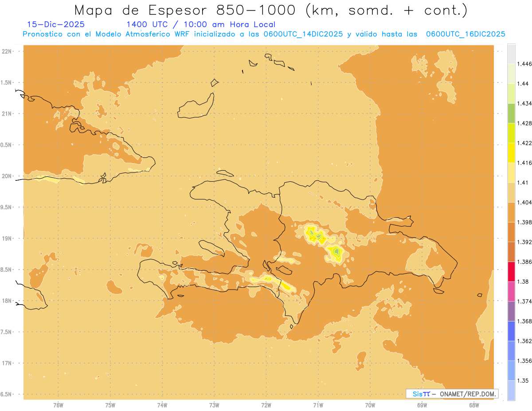
Task: Click the 20N latitude label
Action: pyautogui.click(x=7, y=176)
